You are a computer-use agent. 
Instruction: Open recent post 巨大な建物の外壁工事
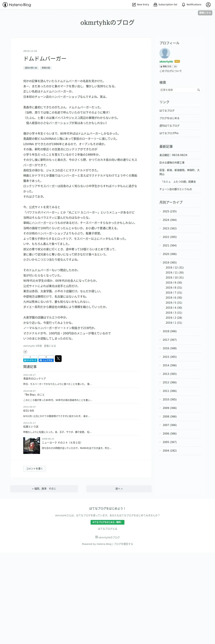[x=172, y=163]
